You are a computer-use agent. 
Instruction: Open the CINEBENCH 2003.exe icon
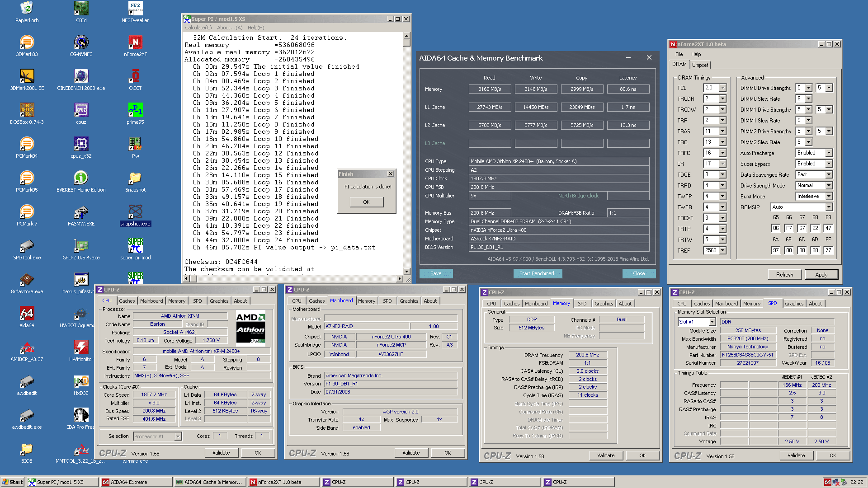coord(81,77)
